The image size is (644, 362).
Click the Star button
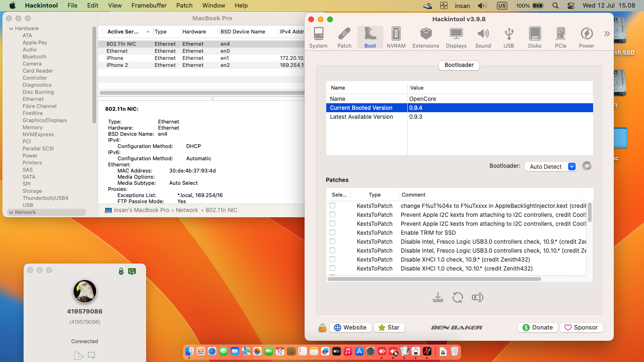pyautogui.click(x=389, y=328)
